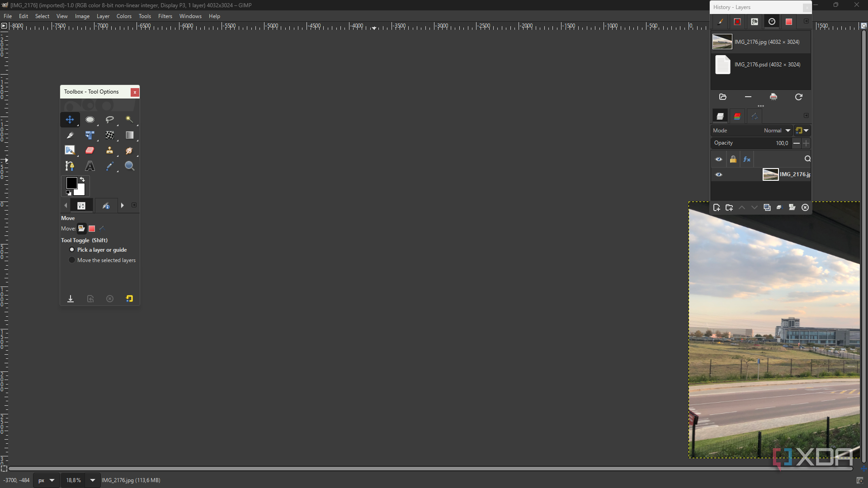Reset tool options to default values
The image size is (868, 488).
pyautogui.click(x=129, y=299)
